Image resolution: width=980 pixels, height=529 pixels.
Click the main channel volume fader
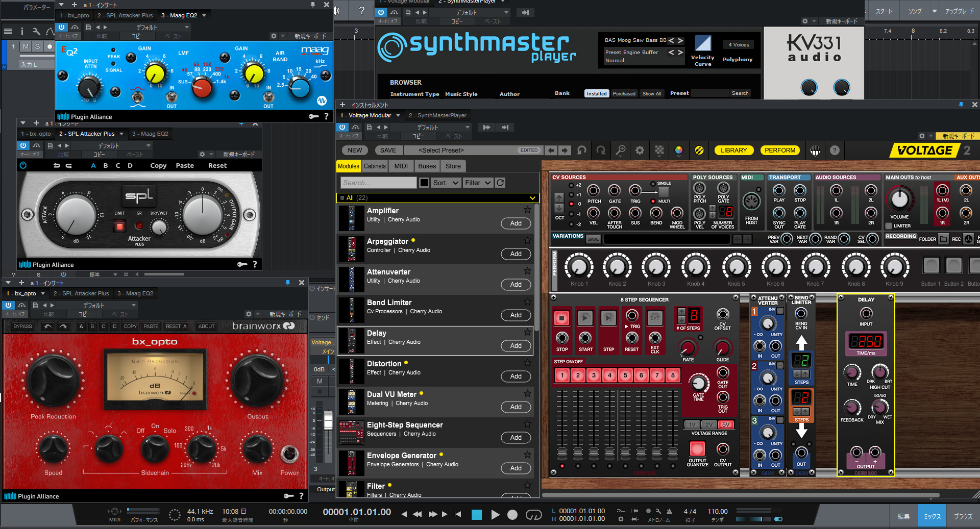tap(328, 420)
